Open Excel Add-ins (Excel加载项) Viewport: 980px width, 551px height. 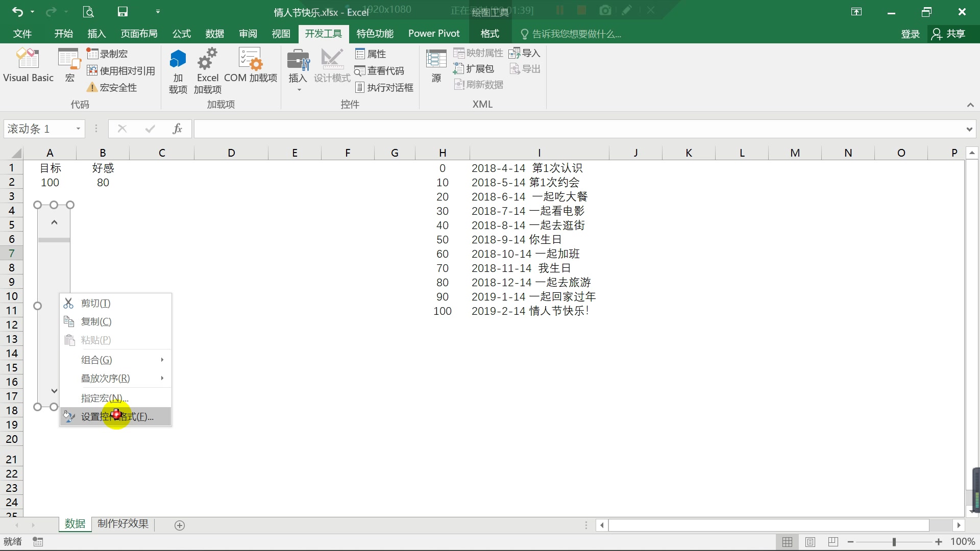click(208, 70)
